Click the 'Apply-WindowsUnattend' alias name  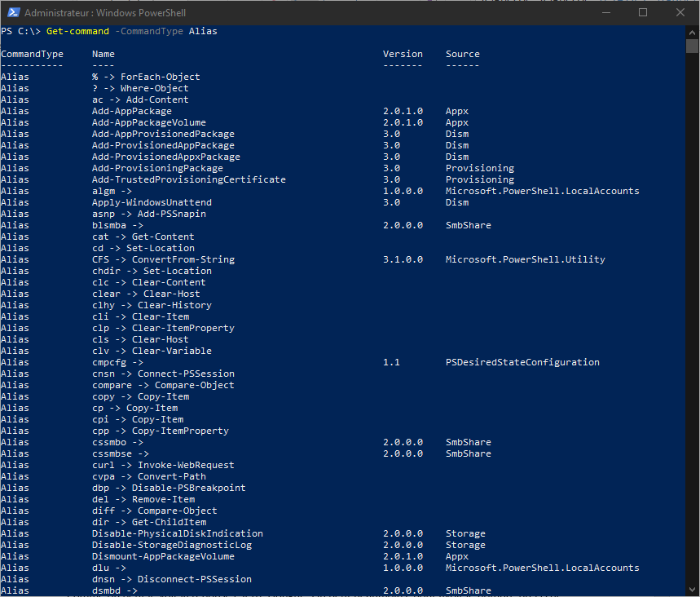point(152,202)
